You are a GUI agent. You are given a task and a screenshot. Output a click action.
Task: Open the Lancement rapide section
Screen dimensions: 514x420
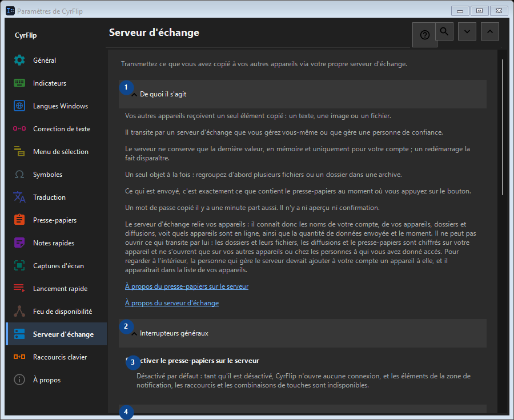(57, 289)
